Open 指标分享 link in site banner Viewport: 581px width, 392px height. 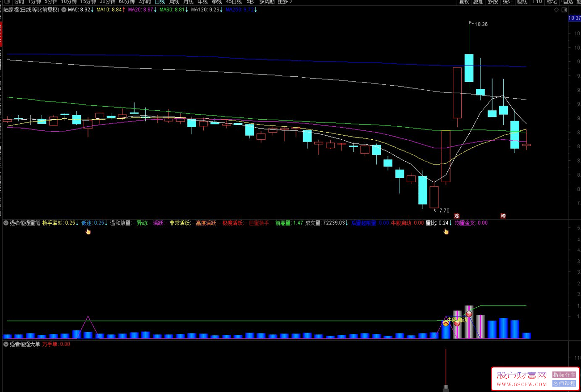click(564, 375)
